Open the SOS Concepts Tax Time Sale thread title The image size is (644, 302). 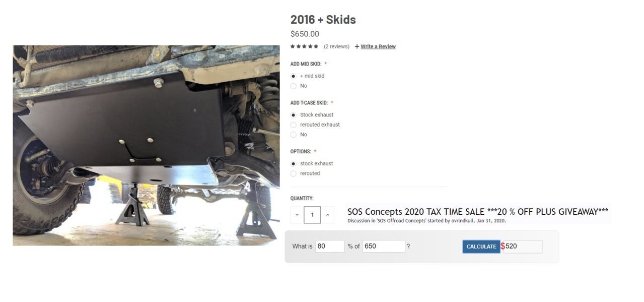coord(478,212)
